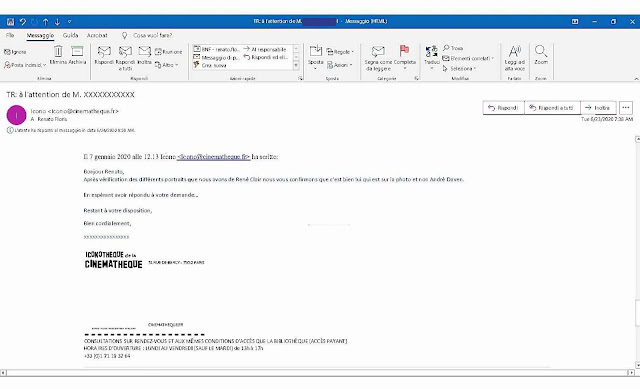
Task: Expand the Altro reply options
Action: (x=167, y=65)
